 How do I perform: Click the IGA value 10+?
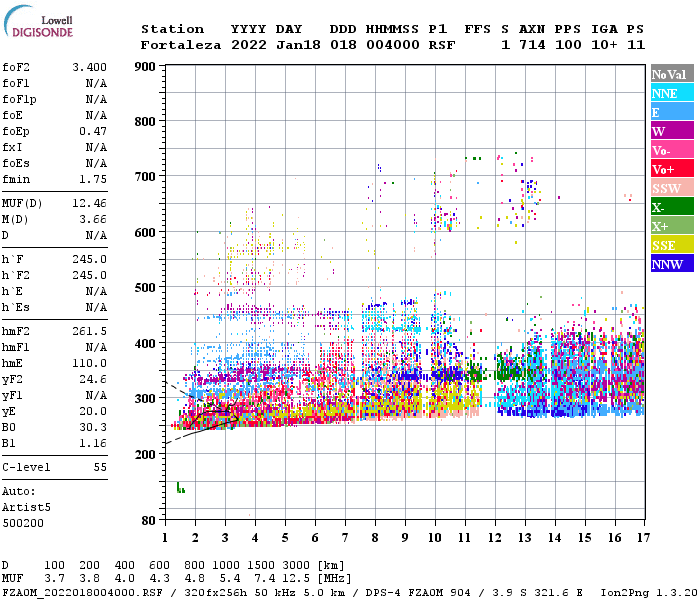(x=604, y=45)
